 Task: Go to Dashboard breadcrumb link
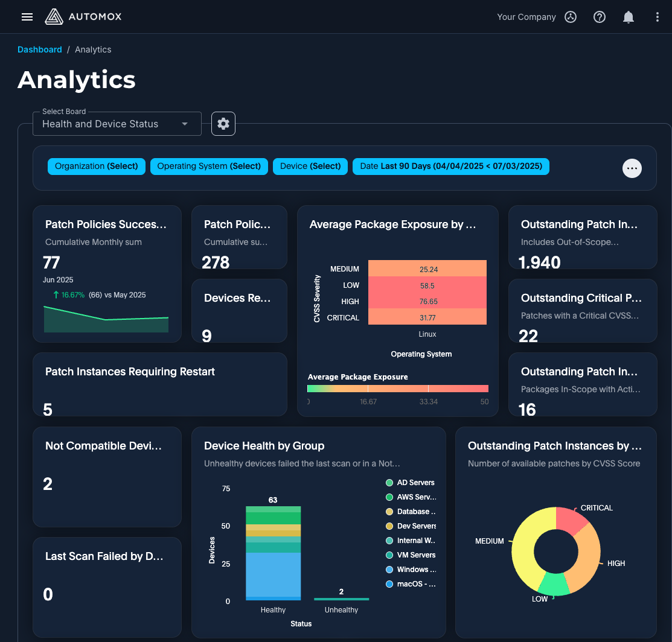coord(40,49)
